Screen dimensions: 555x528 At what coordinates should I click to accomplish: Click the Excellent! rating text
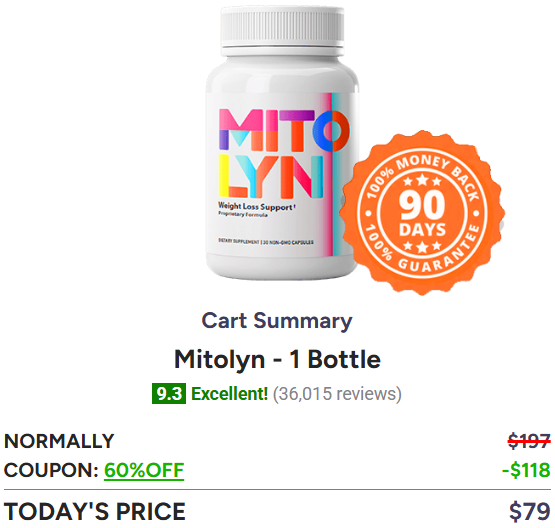(230, 394)
